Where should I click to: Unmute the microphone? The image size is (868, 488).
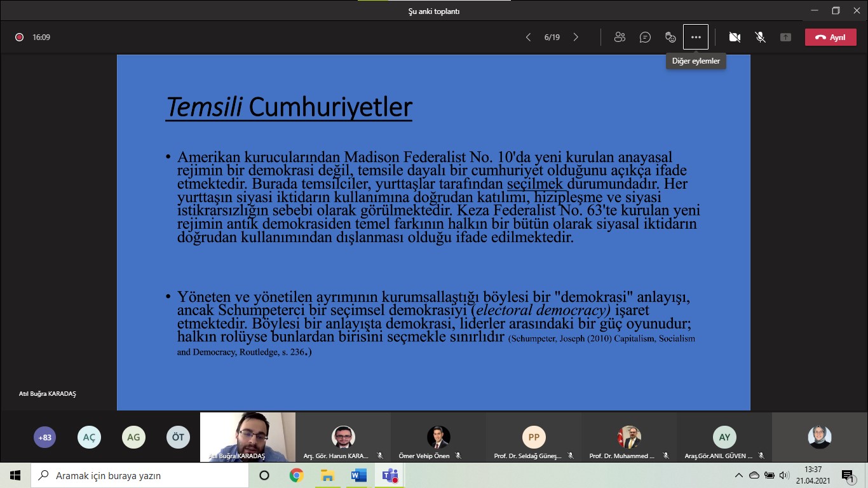tap(760, 37)
